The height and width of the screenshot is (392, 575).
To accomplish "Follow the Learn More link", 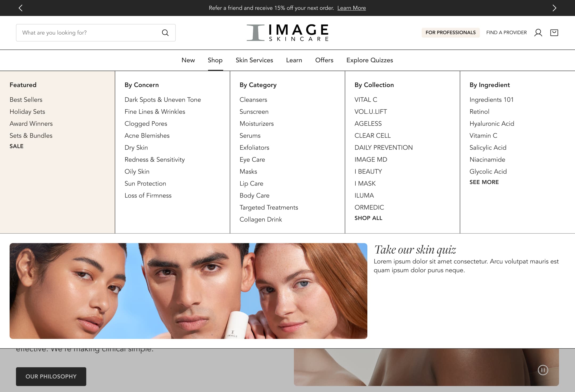I will coord(351,8).
